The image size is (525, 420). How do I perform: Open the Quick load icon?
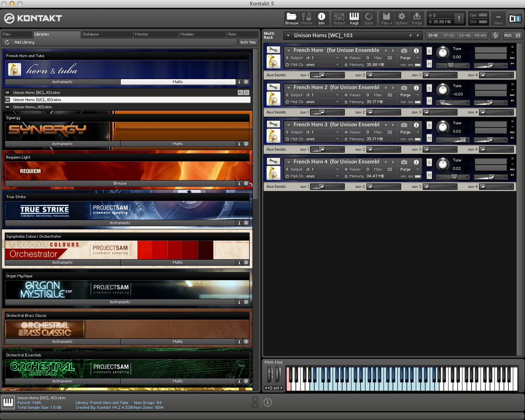(x=369, y=18)
